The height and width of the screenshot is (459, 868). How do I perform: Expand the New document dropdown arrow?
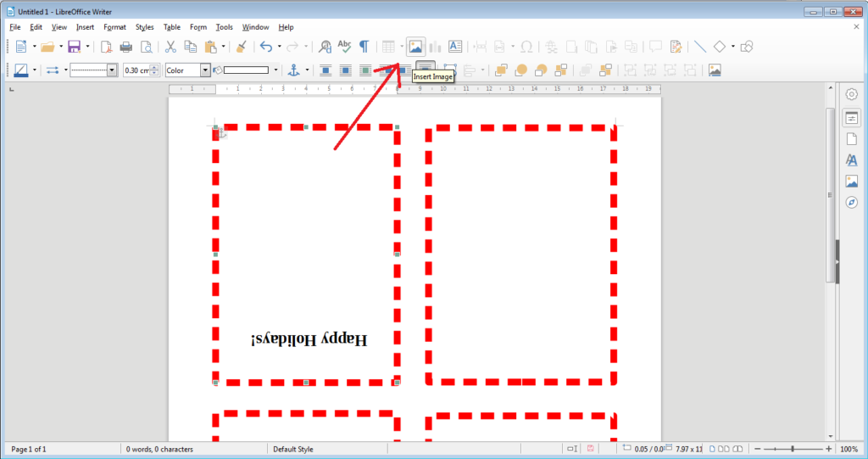[x=34, y=47]
